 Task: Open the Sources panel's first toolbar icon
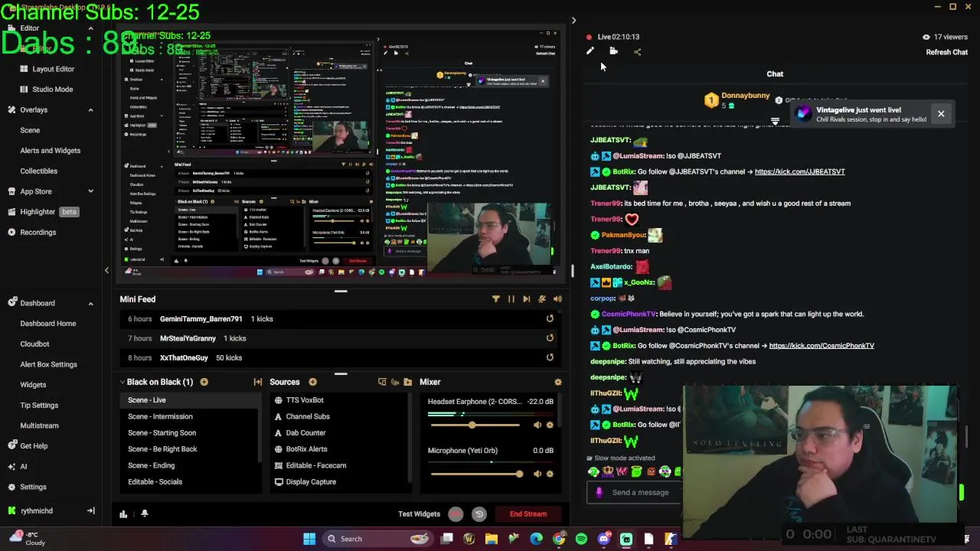(382, 382)
